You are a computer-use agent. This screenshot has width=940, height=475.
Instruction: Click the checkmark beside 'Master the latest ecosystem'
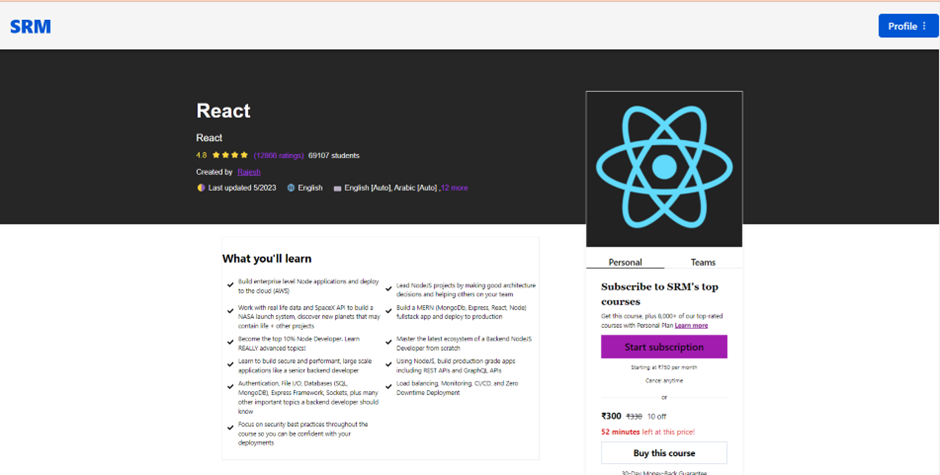(389, 342)
